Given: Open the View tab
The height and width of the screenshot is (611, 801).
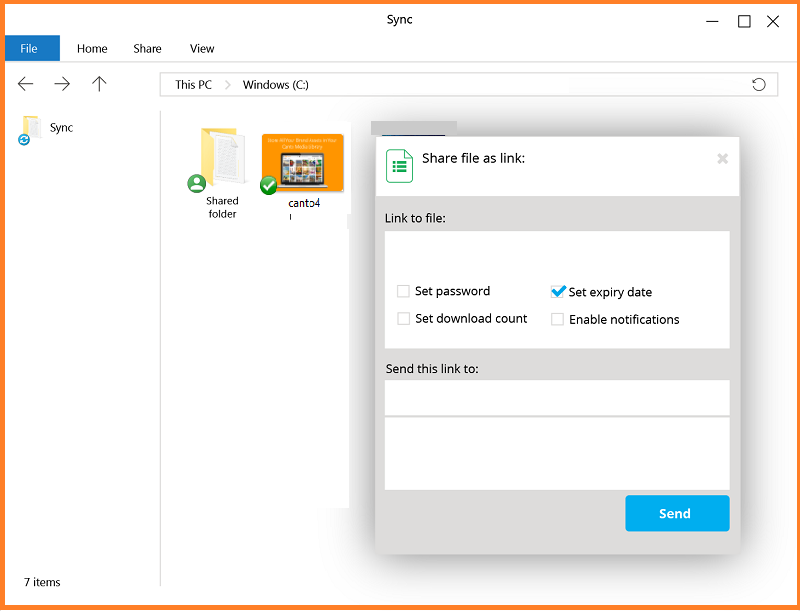Looking at the screenshot, I should [x=202, y=49].
